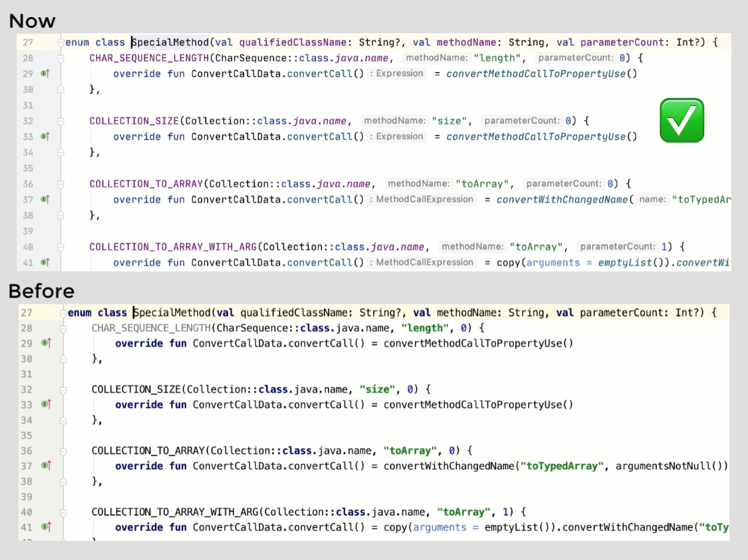
Task: Click the override gutter icon on line 29 in Now panel
Action: [x=44, y=74]
